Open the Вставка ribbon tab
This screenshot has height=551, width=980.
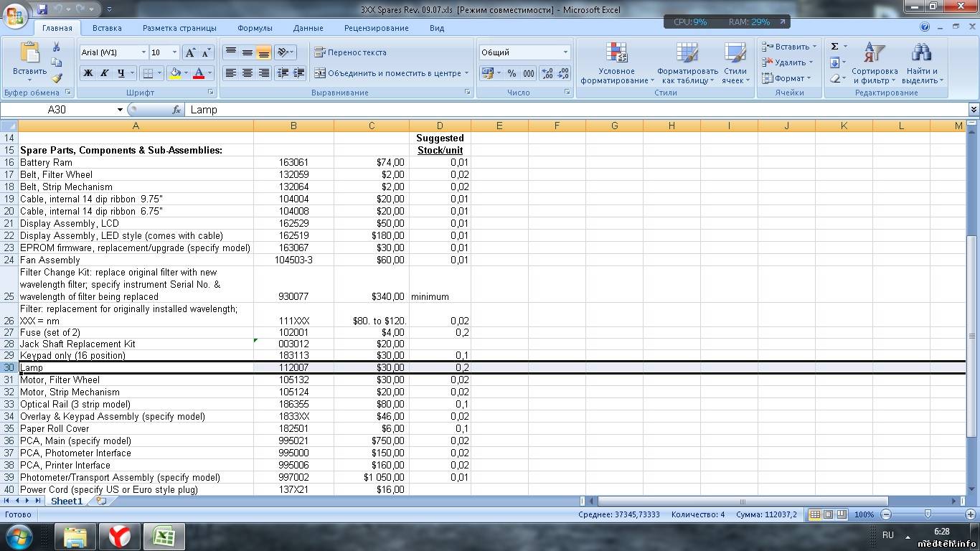pos(107,28)
